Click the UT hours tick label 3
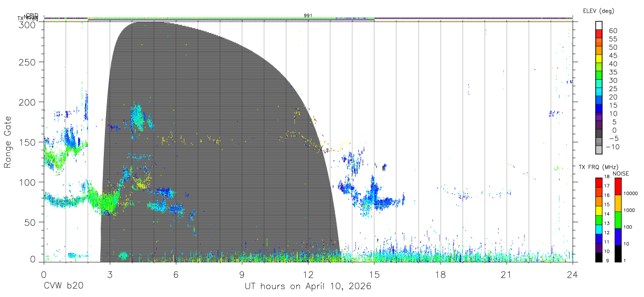644x297 pixels. tap(110, 274)
